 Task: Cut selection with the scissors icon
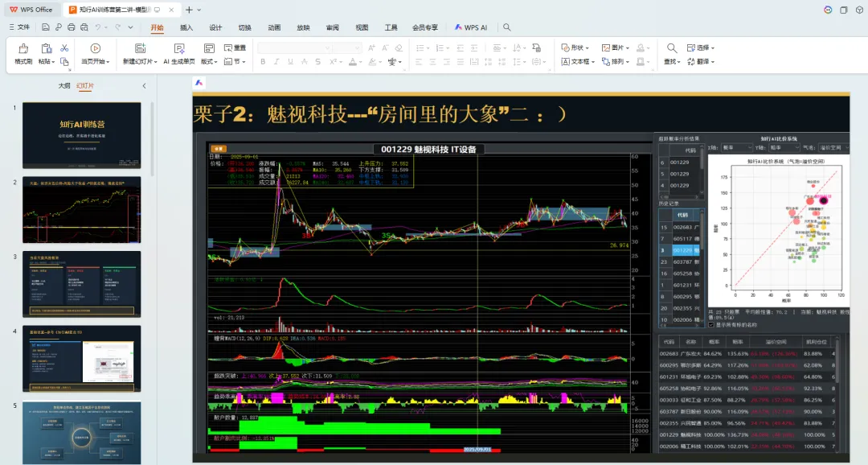coord(64,48)
